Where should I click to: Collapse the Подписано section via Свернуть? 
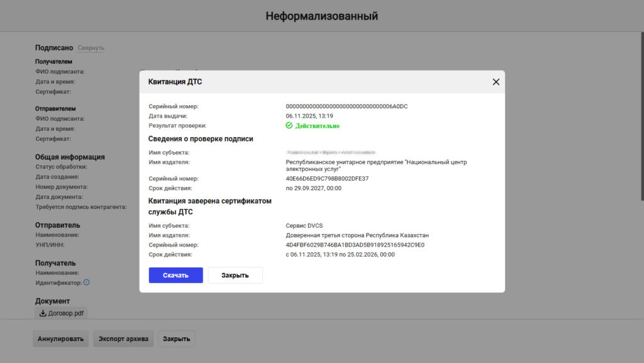[x=91, y=48]
